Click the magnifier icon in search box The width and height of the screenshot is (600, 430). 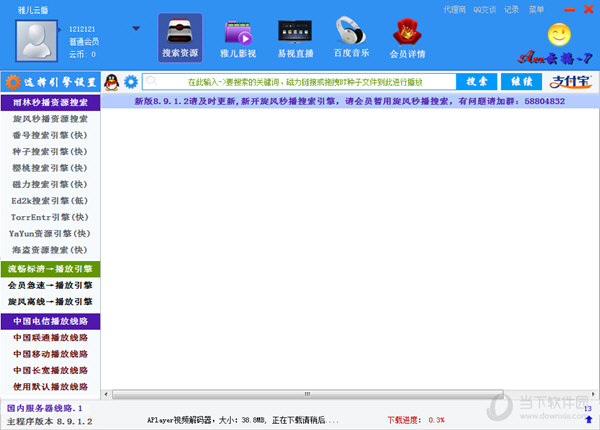pyautogui.click(x=151, y=81)
